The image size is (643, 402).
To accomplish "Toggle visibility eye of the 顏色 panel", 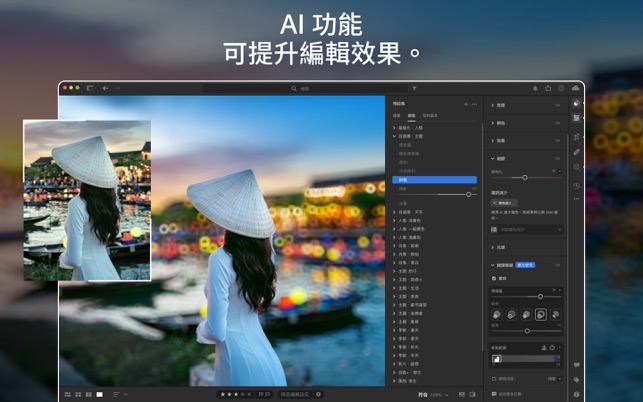I will point(558,122).
